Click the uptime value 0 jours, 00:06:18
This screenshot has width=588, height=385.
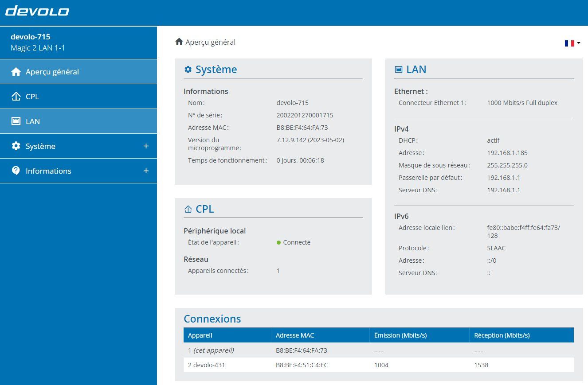(300, 160)
